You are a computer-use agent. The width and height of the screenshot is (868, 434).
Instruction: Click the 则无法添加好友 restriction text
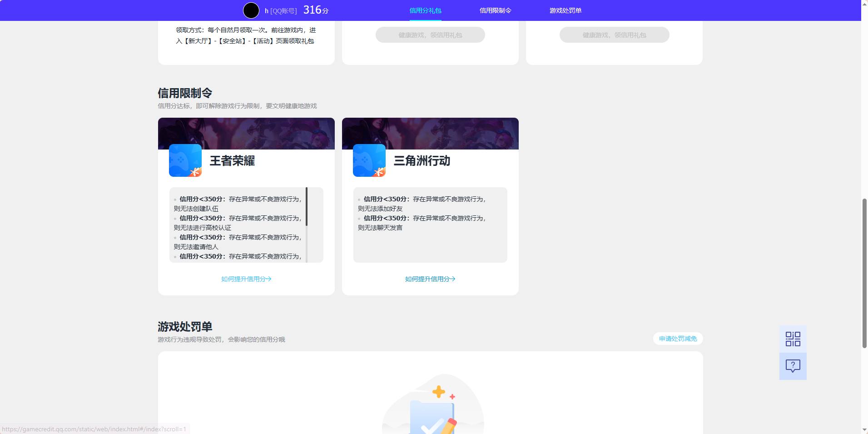pos(380,209)
